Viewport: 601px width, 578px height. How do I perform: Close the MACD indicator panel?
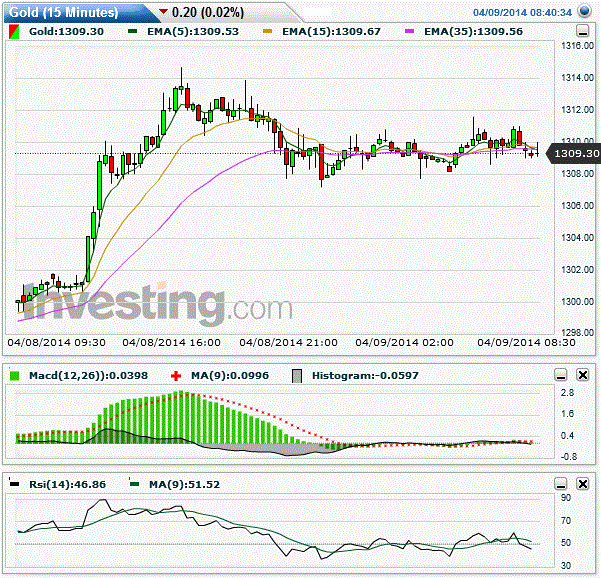[x=583, y=375]
